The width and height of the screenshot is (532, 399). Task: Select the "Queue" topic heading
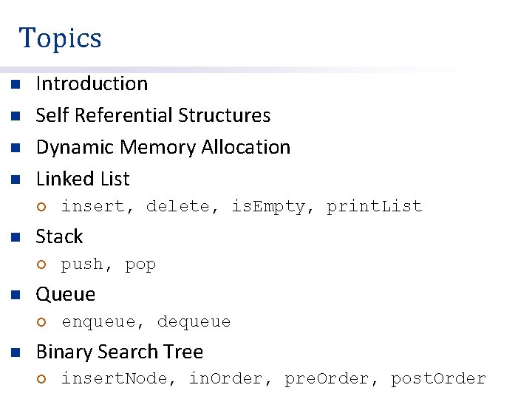65,294
